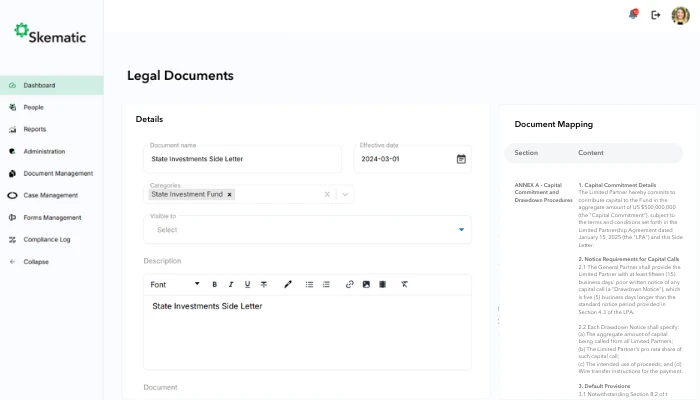Clear formatting in the description editor

pyautogui.click(x=404, y=284)
